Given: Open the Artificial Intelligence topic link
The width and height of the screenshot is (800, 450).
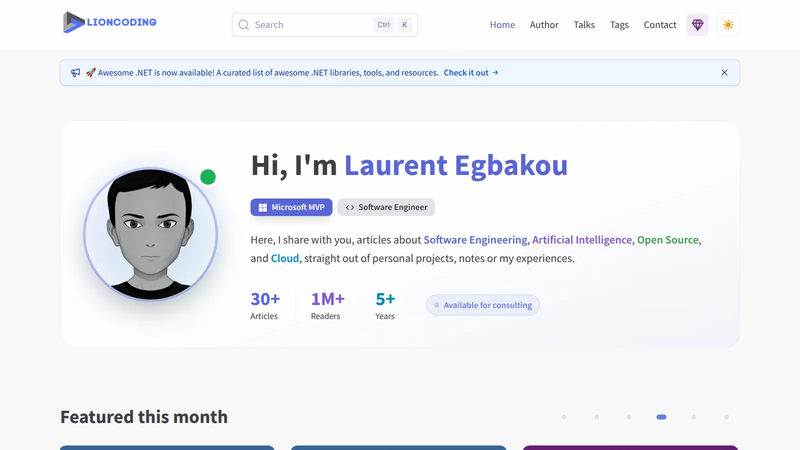Looking at the screenshot, I should click(x=582, y=240).
